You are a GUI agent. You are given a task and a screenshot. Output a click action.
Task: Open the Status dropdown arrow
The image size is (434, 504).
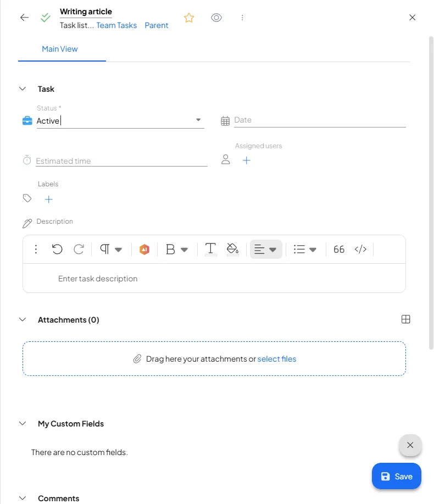click(x=198, y=120)
